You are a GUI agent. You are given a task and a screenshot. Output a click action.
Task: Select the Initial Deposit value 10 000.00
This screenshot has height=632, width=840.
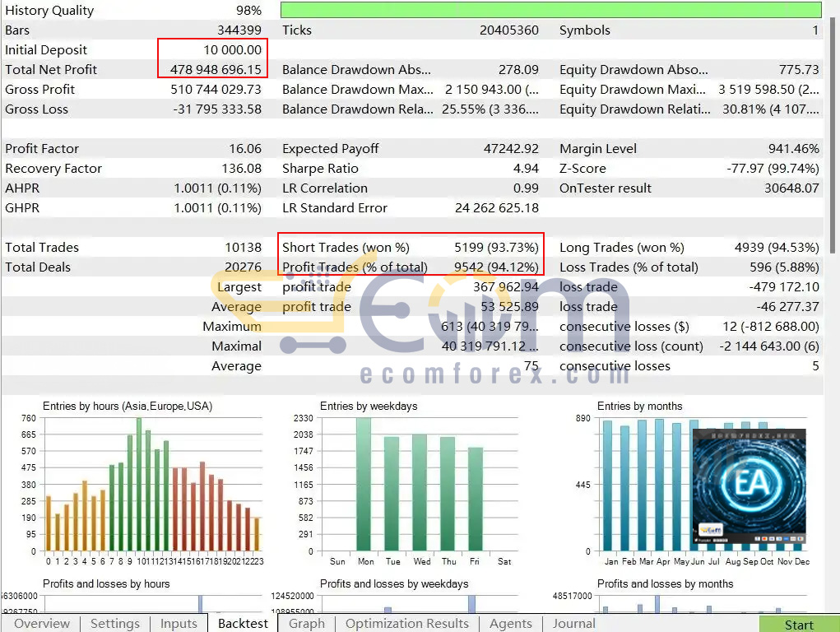[x=233, y=50]
